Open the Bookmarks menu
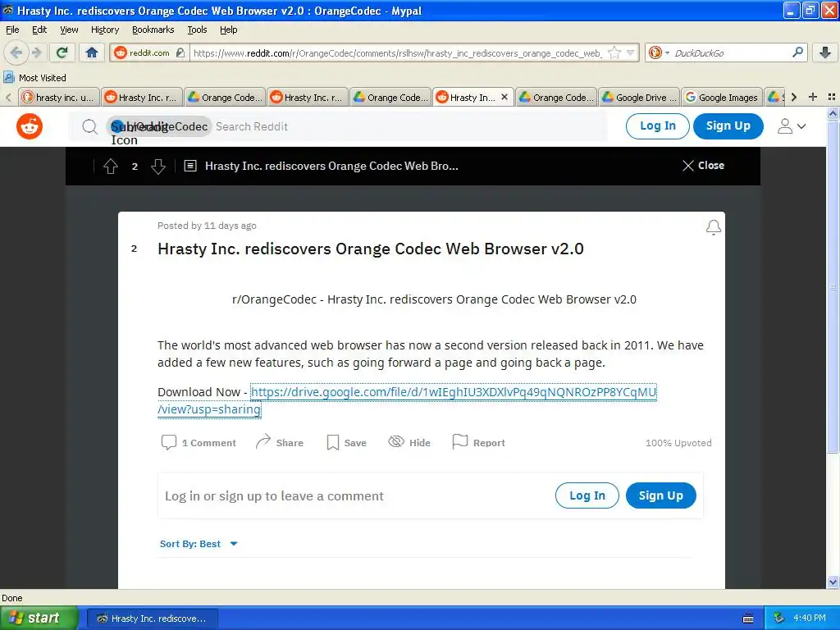 coord(153,30)
